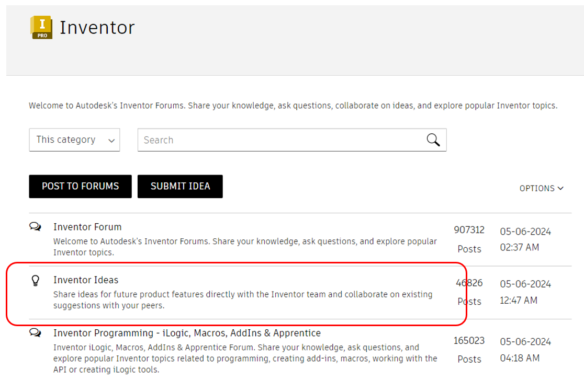
Task: Click the 165023 posts count
Action: point(469,341)
